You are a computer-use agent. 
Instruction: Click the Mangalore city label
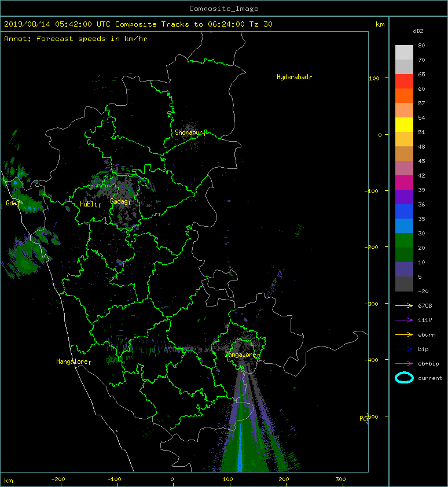[74, 361]
